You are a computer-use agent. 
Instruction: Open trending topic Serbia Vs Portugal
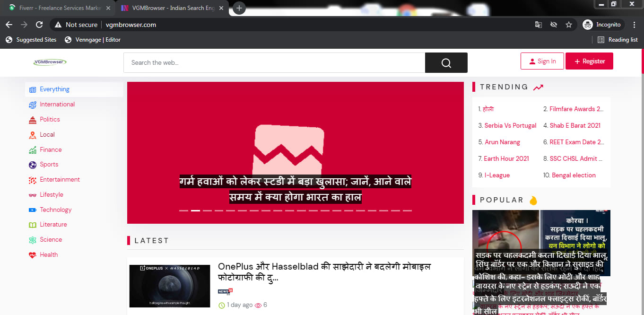pos(510,125)
